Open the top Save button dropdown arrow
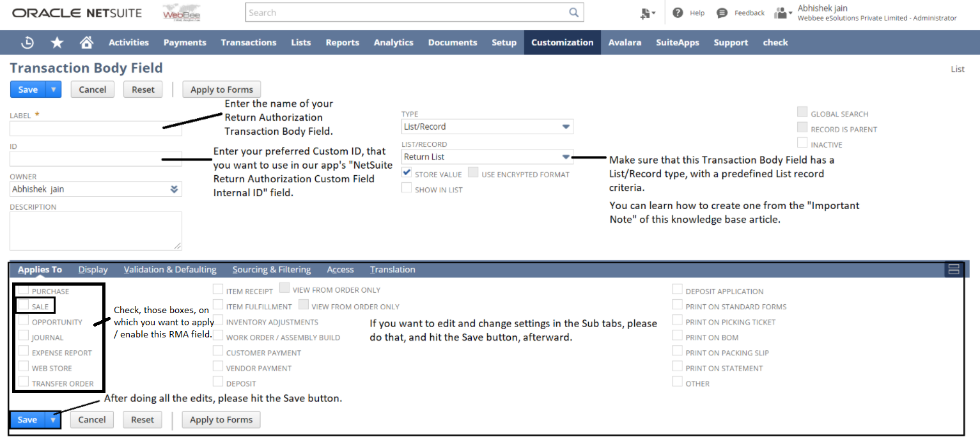The height and width of the screenshot is (439, 980). [54, 89]
